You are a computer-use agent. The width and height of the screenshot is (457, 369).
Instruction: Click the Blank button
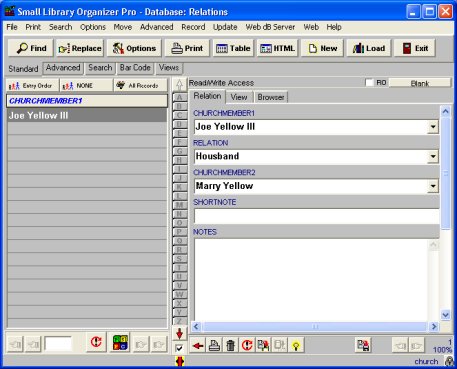420,83
